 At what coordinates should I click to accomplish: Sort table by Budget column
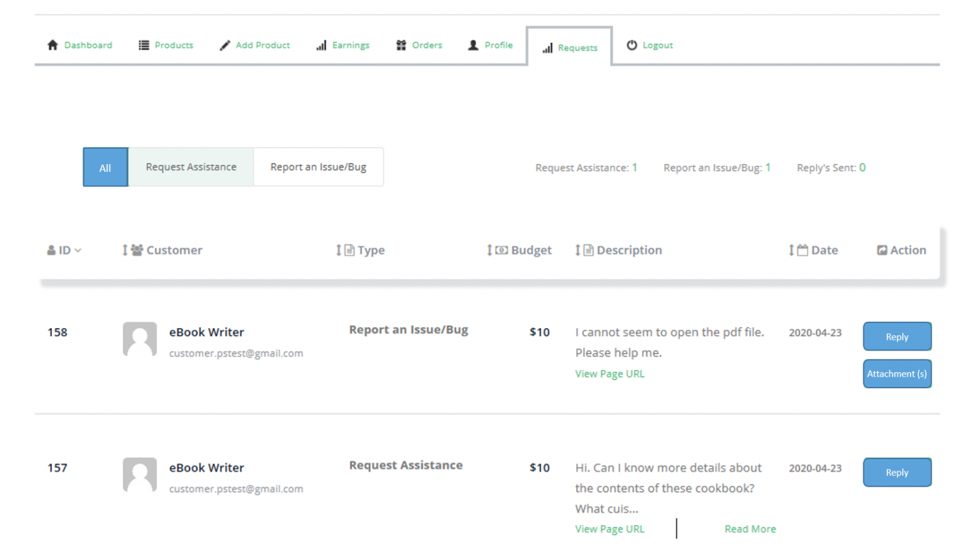(489, 250)
